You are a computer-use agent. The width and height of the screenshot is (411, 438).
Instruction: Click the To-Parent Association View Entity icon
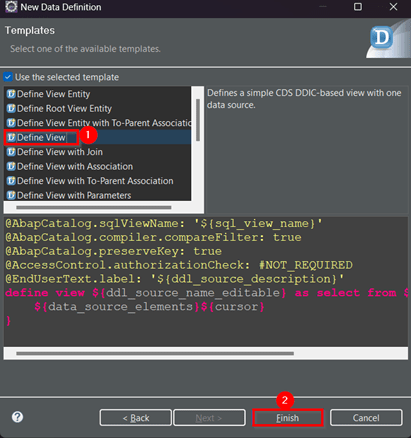(x=11, y=123)
